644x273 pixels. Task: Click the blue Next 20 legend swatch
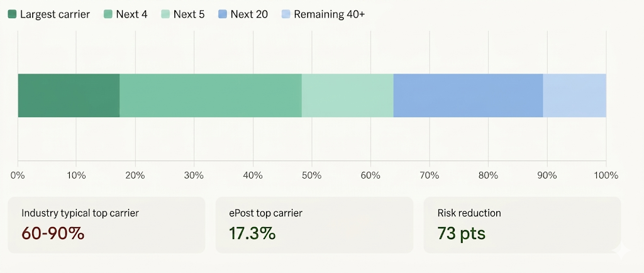223,14
